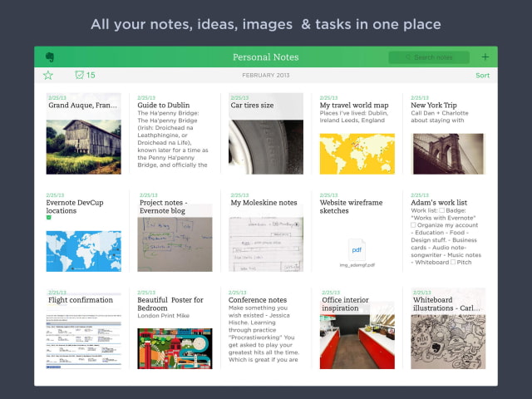This screenshot has height=399, width=532.
Task: Open the pdf file icon img_adamgf.pdf
Action: point(357,249)
